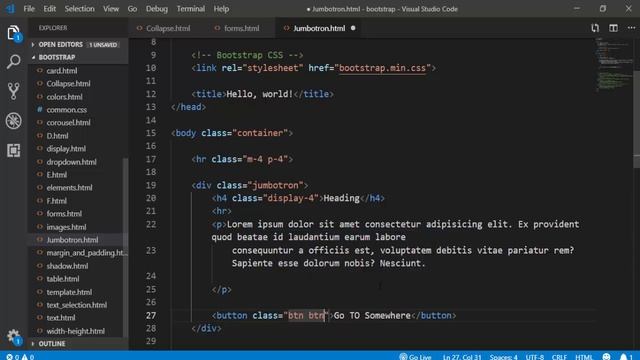Open the Manage gear icon

click(x=13, y=336)
